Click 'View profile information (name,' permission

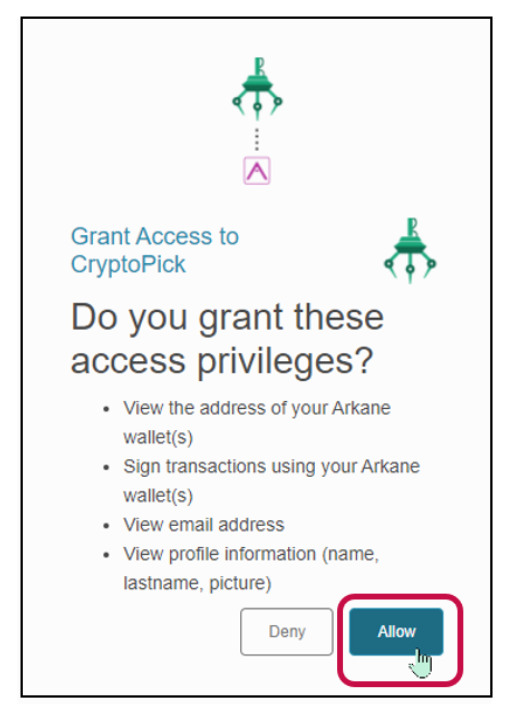click(251, 554)
